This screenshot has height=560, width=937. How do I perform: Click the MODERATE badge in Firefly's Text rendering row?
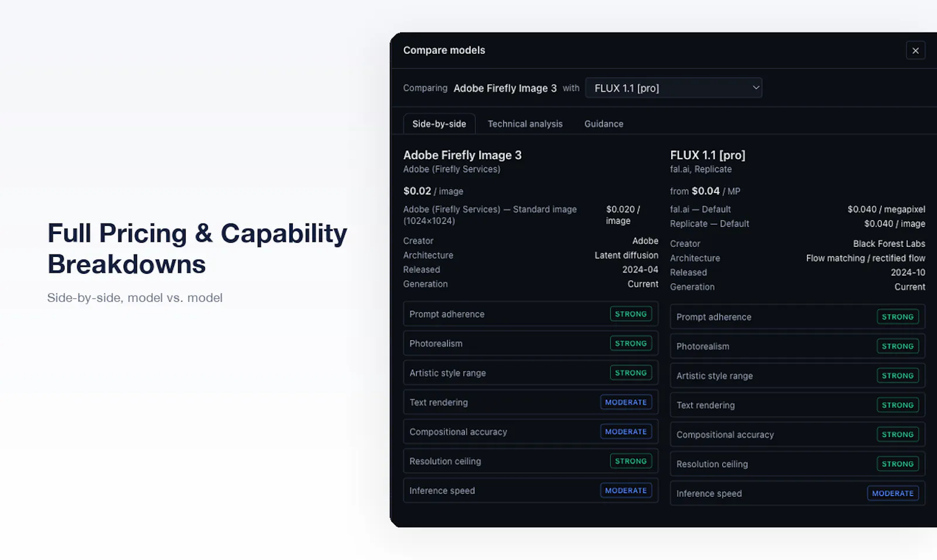click(626, 403)
